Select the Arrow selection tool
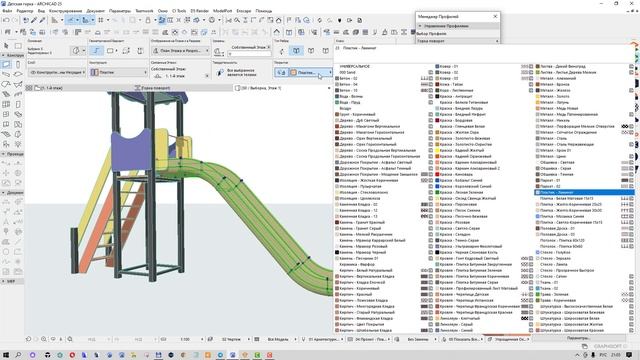Screen dimensions: 640x360 [x=6, y=46]
